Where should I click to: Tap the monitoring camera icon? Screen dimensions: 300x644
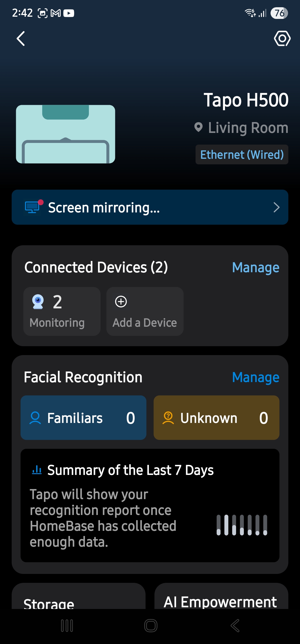[x=38, y=302]
